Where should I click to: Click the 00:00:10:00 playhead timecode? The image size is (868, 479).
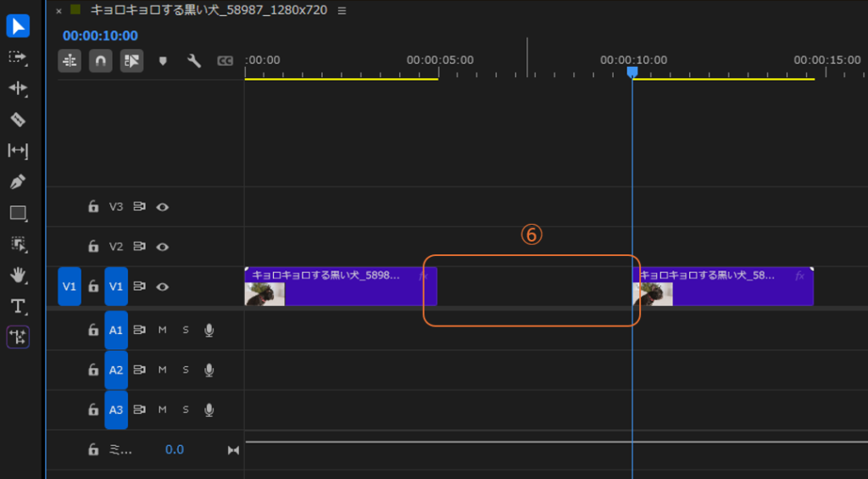(x=100, y=36)
